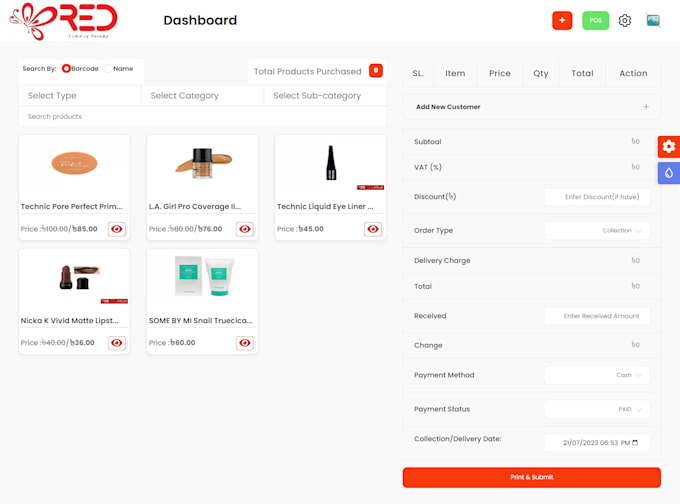Click the Nicka K lipstick product image
The width and height of the screenshot is (680, 504).
pos(80,278)
